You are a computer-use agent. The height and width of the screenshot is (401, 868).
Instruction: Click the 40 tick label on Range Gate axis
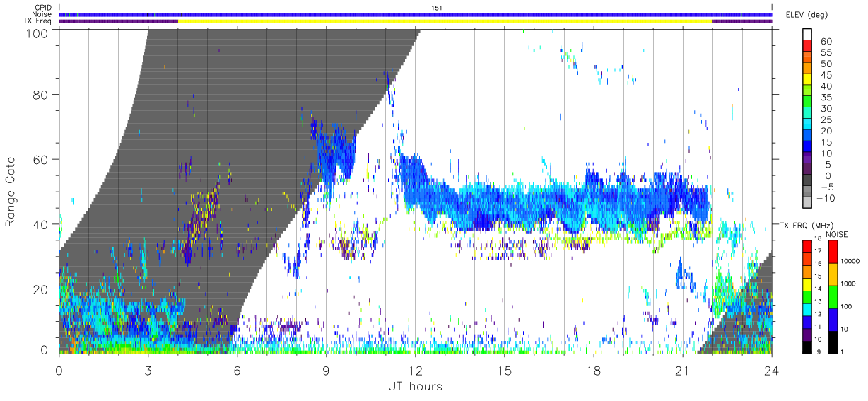40,224
